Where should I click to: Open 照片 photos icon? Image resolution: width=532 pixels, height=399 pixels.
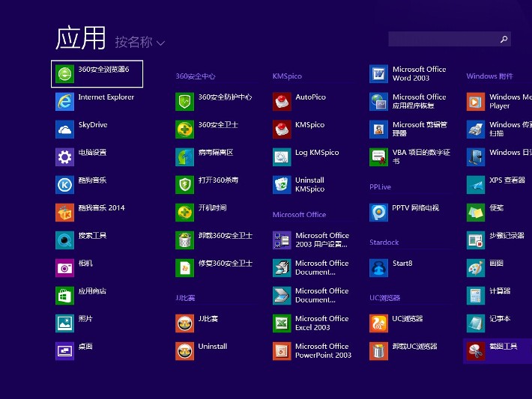[x=64, y=323]
